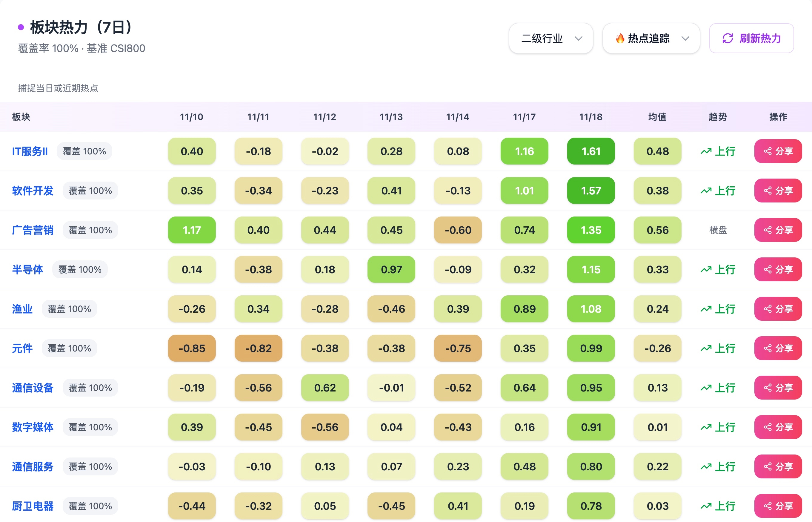Open the 二级行业 dropdown
This screenshot has height=522, width=812.
coord(550,38)
